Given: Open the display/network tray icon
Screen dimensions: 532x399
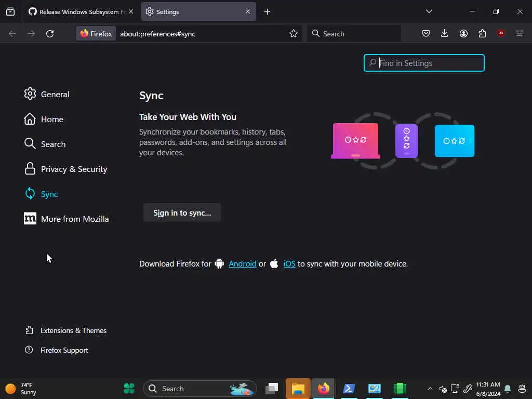Looking at the screenshot, I should pos(455,389).
